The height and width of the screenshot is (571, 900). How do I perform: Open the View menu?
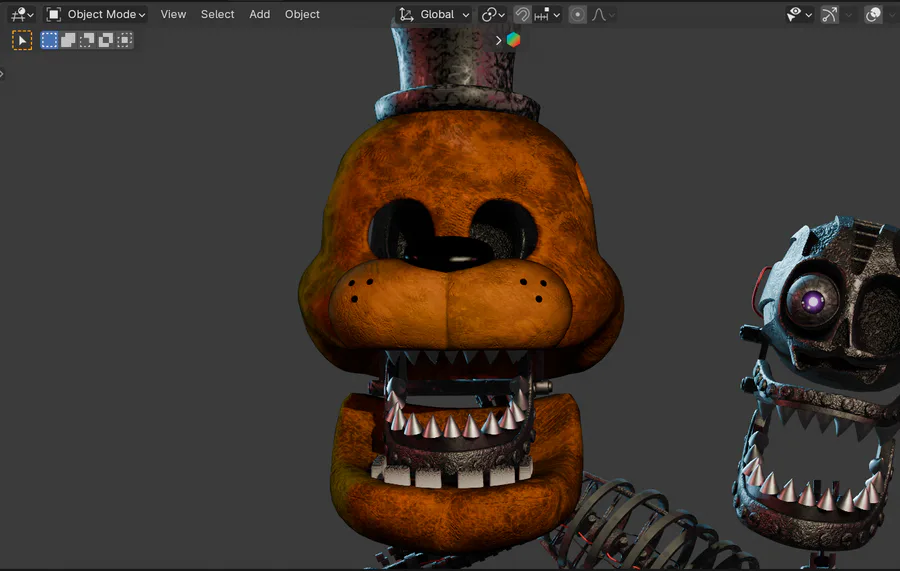[x=173, y=14]
